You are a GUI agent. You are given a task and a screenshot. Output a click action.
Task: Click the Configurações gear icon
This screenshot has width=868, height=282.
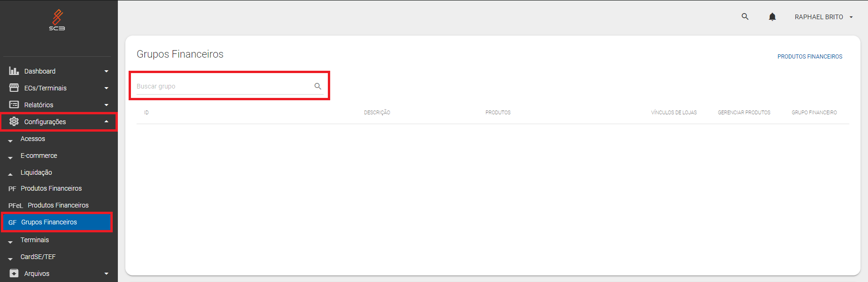click(x=14, y=122)
